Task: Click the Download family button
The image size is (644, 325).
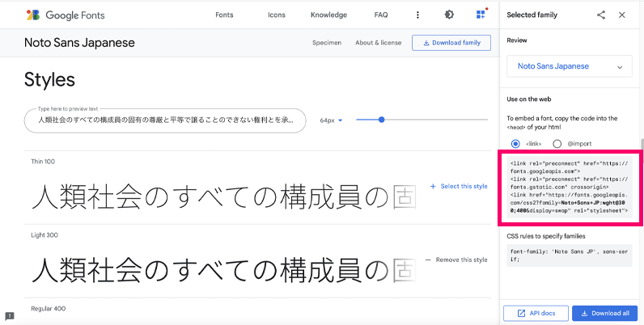Action: tap(451, 43)
